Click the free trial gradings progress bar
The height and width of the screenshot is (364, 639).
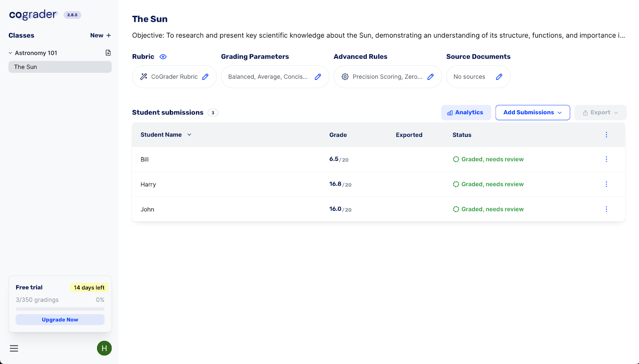click(x=60, y=309)
